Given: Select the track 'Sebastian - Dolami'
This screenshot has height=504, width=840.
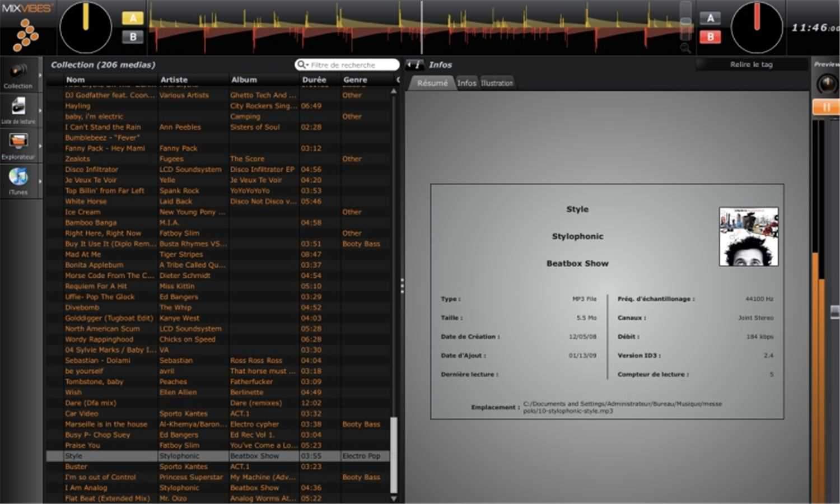Looking at the screenshot, I should point(218,361).
